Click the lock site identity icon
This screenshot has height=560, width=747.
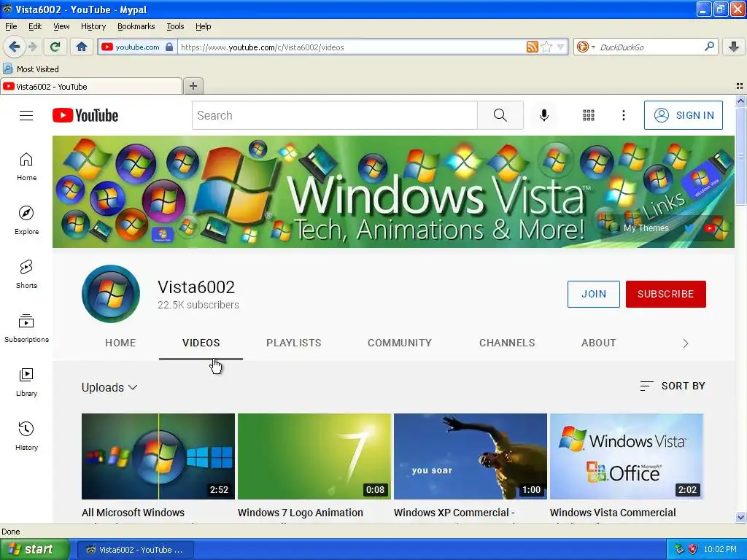click(169, 47)
